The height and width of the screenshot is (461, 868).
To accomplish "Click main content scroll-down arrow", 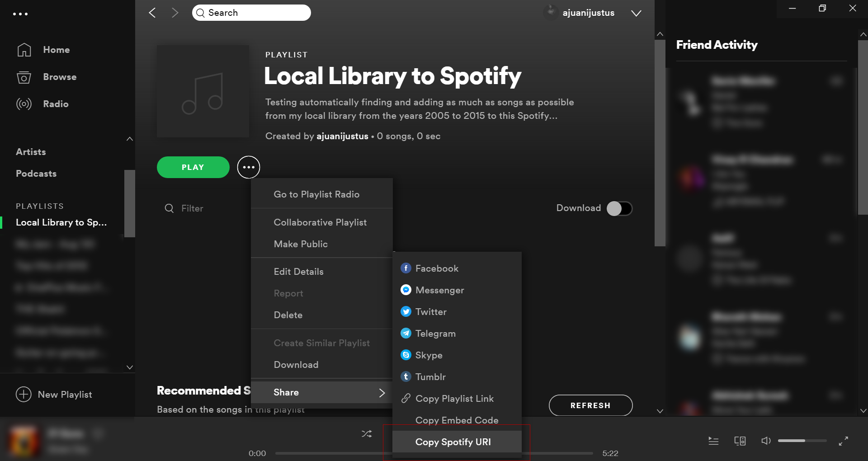I will point(660,411).
